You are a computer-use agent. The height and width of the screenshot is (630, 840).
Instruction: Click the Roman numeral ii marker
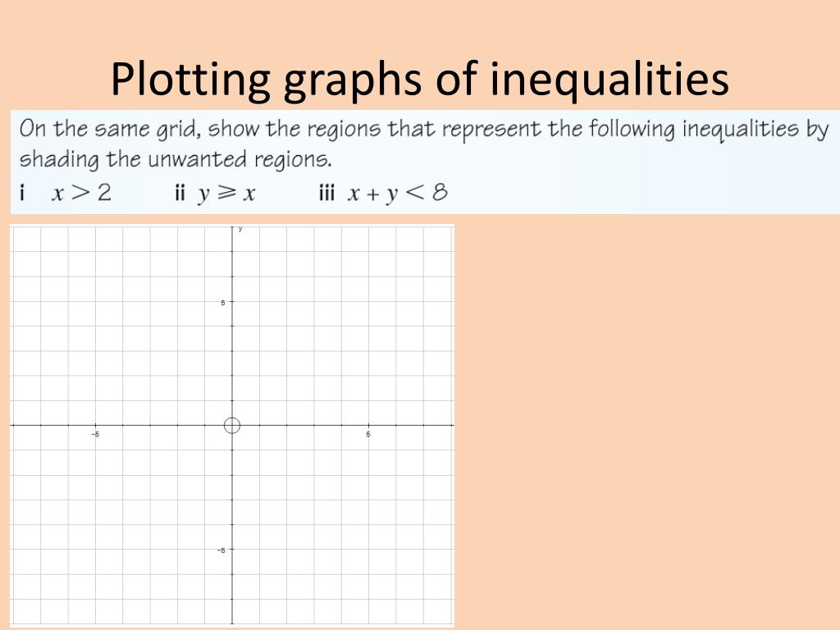point(180,192)
